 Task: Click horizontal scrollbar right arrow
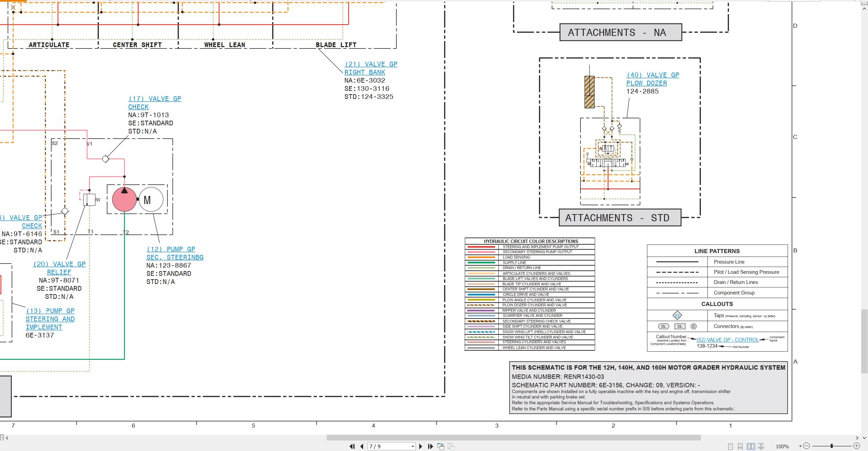857,438
